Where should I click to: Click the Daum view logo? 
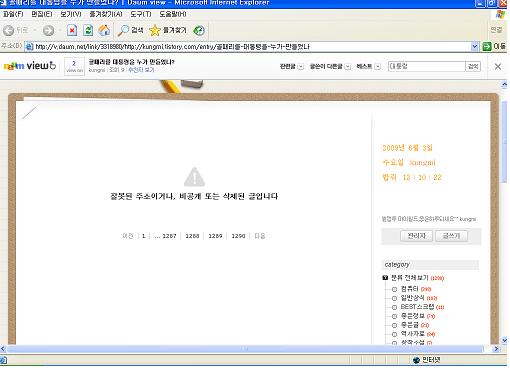[x=30, y=66]
